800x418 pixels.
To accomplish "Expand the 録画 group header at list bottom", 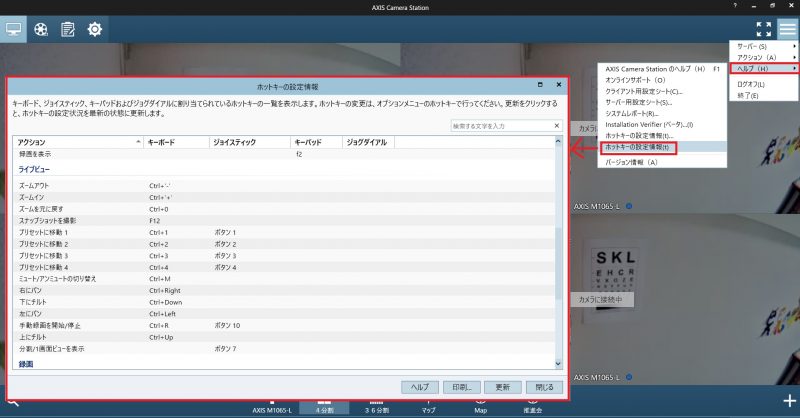I will pyautogui.click(x=26, y=364).
